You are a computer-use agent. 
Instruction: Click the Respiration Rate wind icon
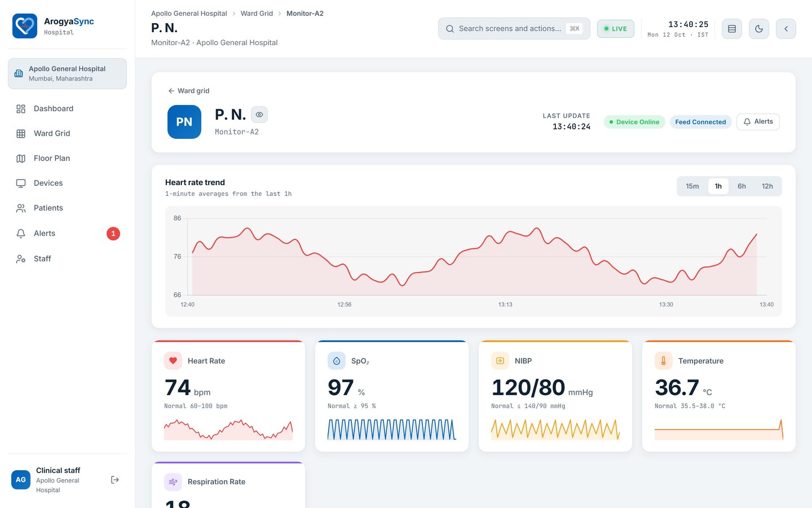point(173,481)
